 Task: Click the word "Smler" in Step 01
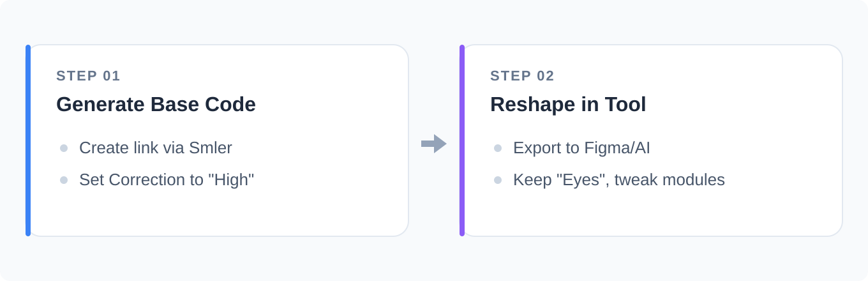[211, 148]
